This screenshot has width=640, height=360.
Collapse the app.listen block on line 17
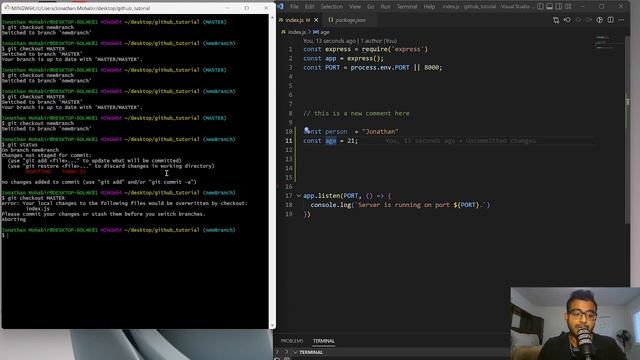[x=298, y=196]
